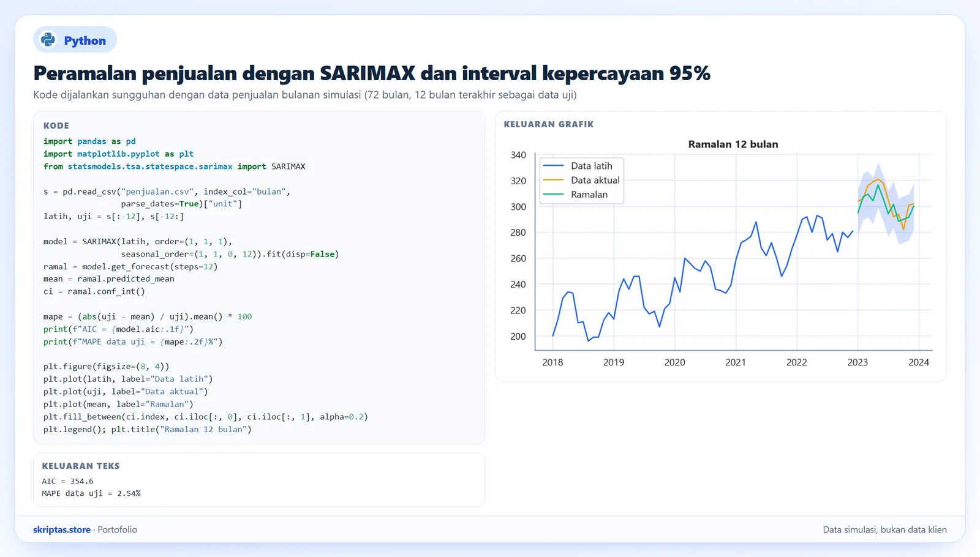Viewport: 980px width, 557px height.
Task: Click the 2018 x-axis label
Action: [x=552, y=362]
